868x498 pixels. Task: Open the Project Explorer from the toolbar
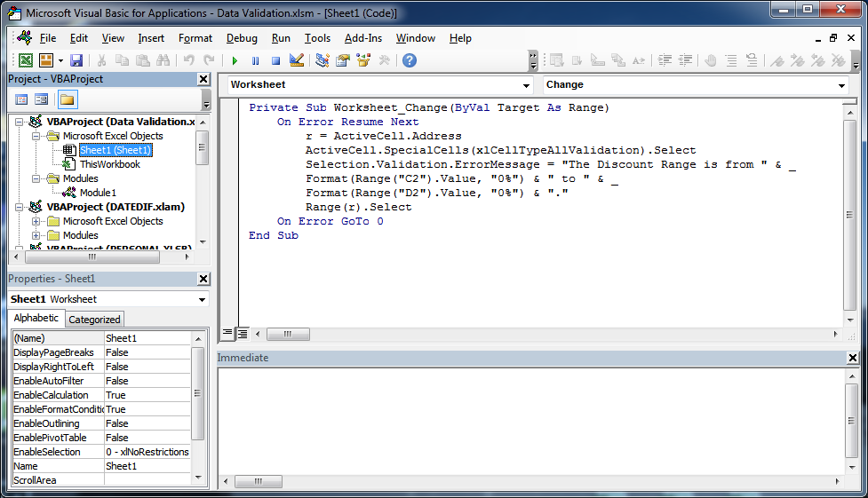[323, 60]
